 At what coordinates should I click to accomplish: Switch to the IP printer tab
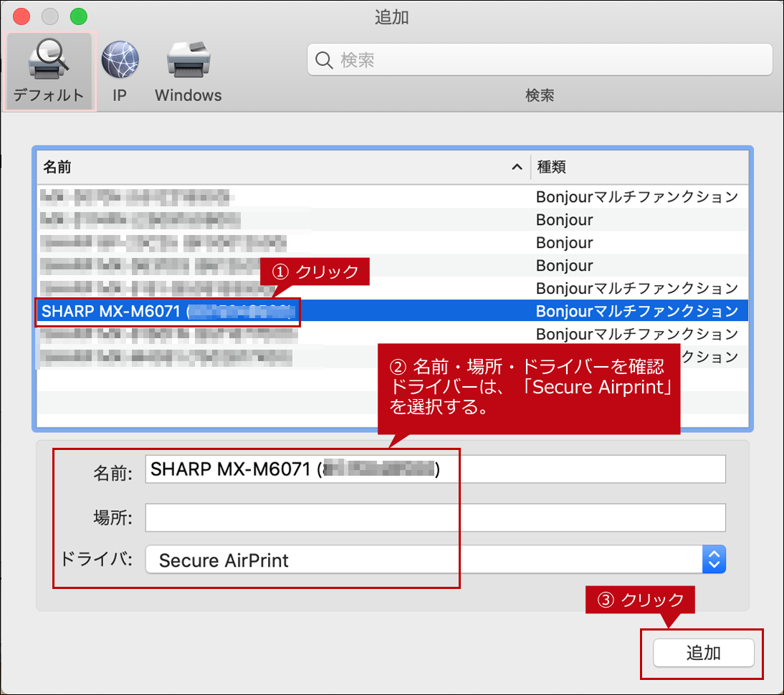(120, 70)
